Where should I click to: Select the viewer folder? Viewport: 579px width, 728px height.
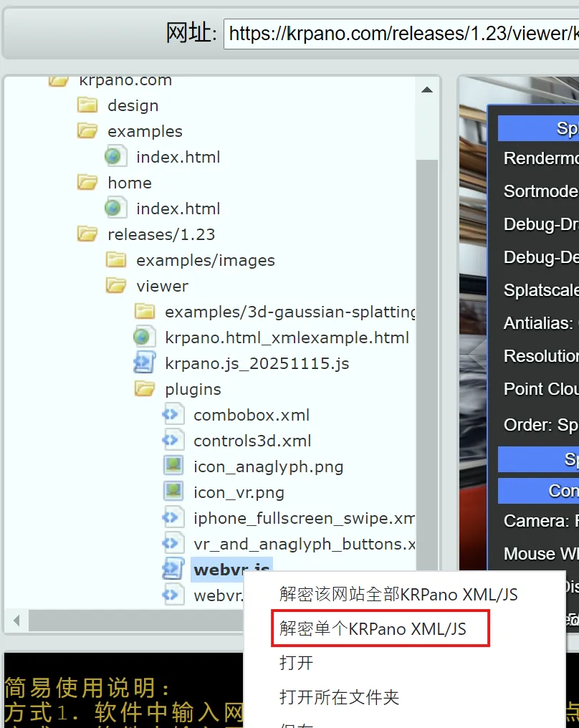163,287
